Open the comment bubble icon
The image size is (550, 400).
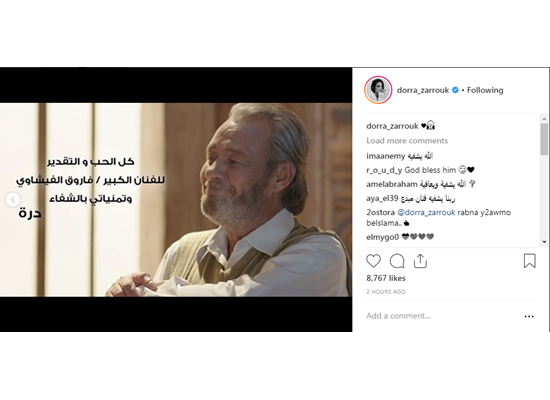(397, 261)
